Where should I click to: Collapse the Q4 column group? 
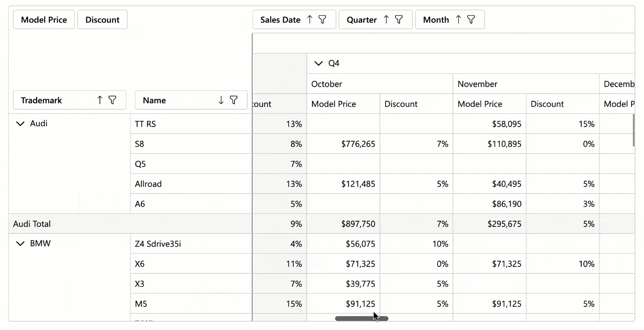318,63
